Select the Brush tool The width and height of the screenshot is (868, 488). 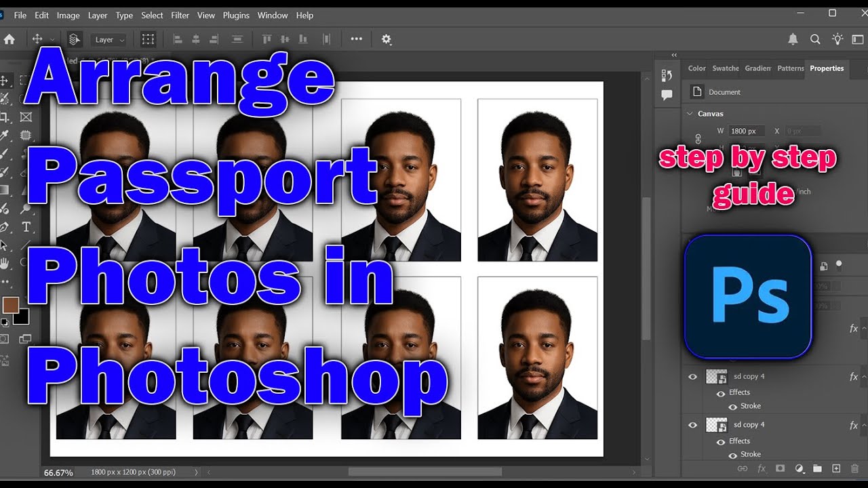(x=4, y=154)
